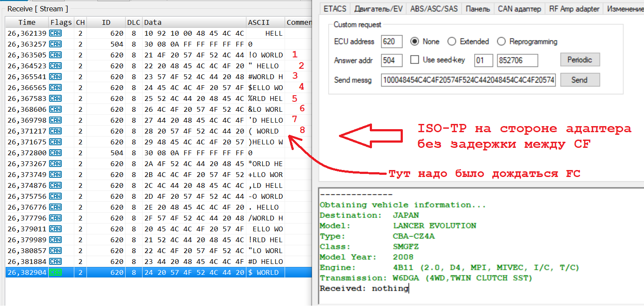Click the CAN flag icon in row 26,373267
This screenshot has width=644, height=307.
pyautogui.click(x=56, y=164)
